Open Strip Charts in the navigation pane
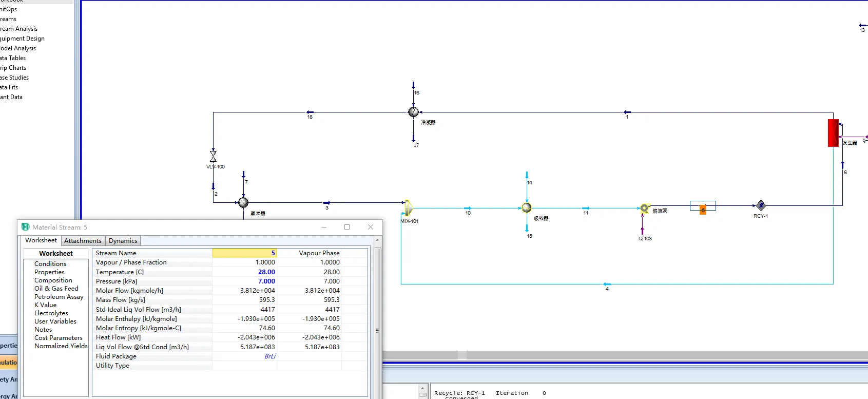The image size is (868, 399). tap(13, 68)
